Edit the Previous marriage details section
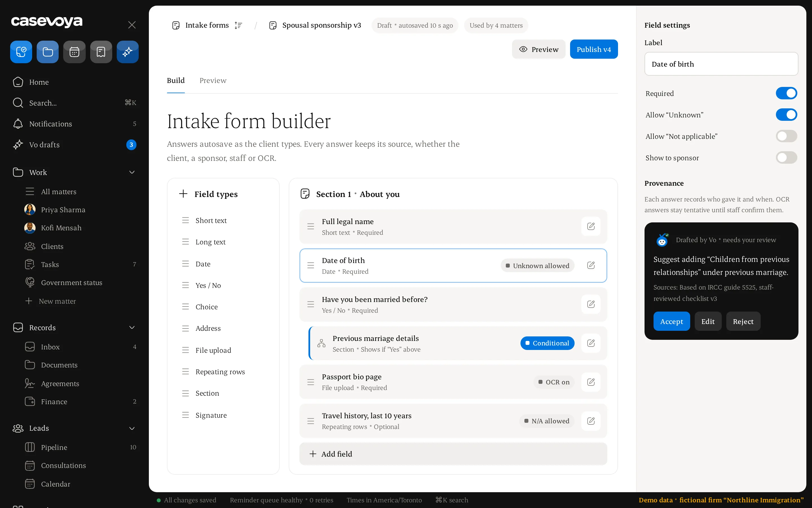 tap(591, 343)
